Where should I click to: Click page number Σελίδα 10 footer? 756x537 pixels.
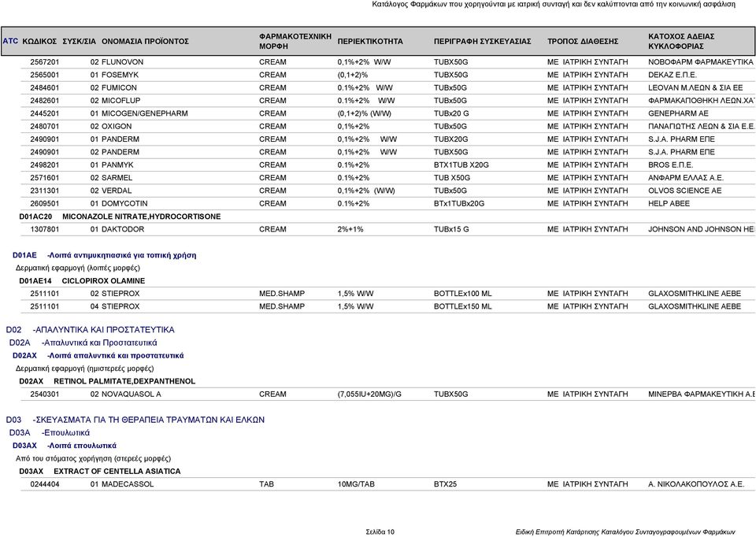pyautogui.click(x=380, y=532)
